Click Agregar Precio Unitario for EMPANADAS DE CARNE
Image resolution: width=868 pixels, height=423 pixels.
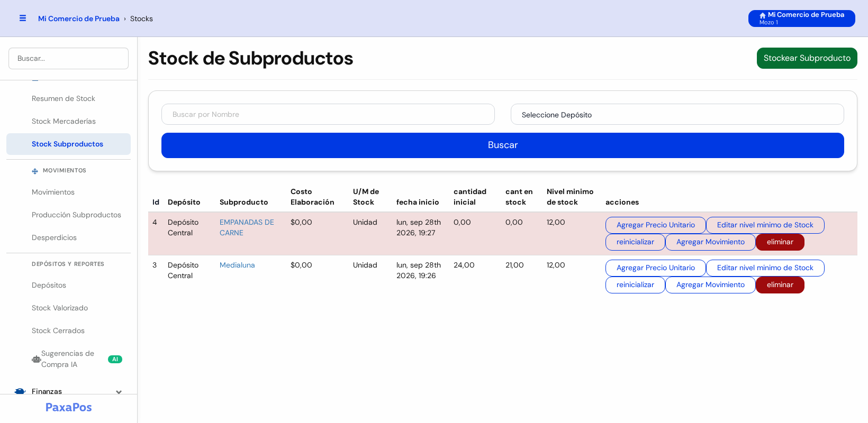coord(656,225)
